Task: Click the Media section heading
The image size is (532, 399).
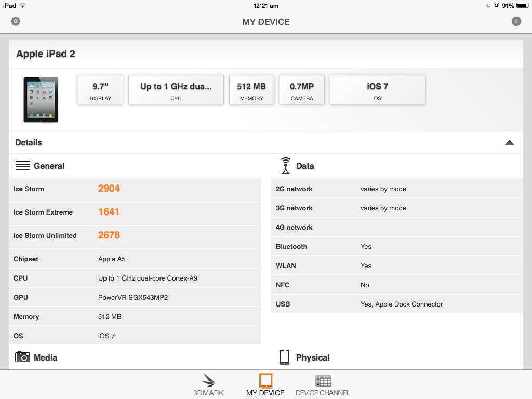Action: click(46, 357)
